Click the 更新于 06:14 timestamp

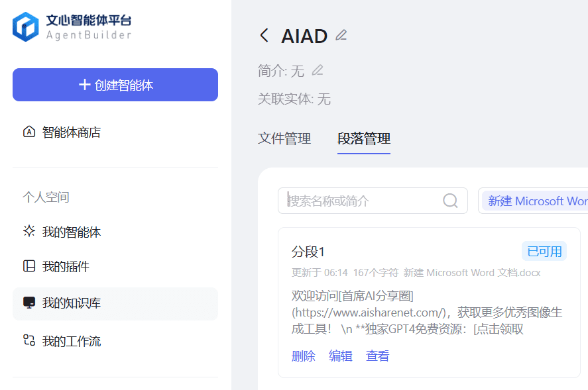click(x=320, y=272)
